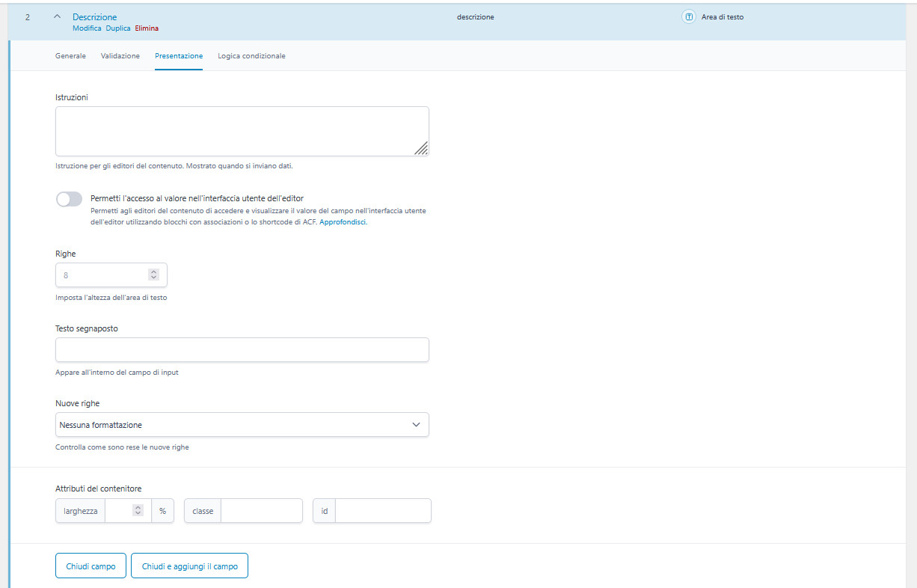Open the Nuove righe dropdown
Image resolution: width=917 pixels, height=588 pixels.
242,424
